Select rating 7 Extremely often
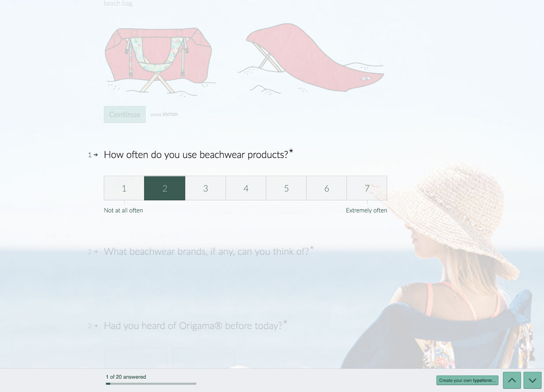544x392 pixels. [x=367, y=188]
